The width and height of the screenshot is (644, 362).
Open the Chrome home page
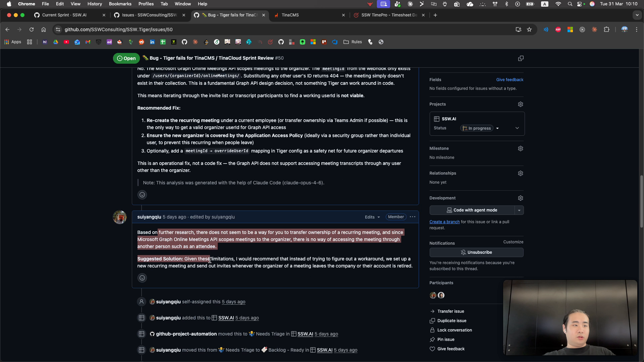tap(44, 29)
